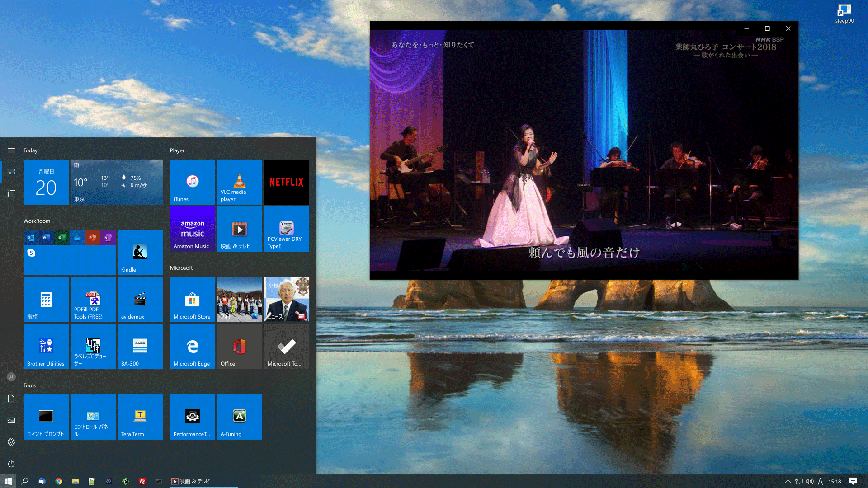Screen dimensions: 868x488
Task: Open the BA-300 tile
Action: pyautogui.click(x=140, y=347)
